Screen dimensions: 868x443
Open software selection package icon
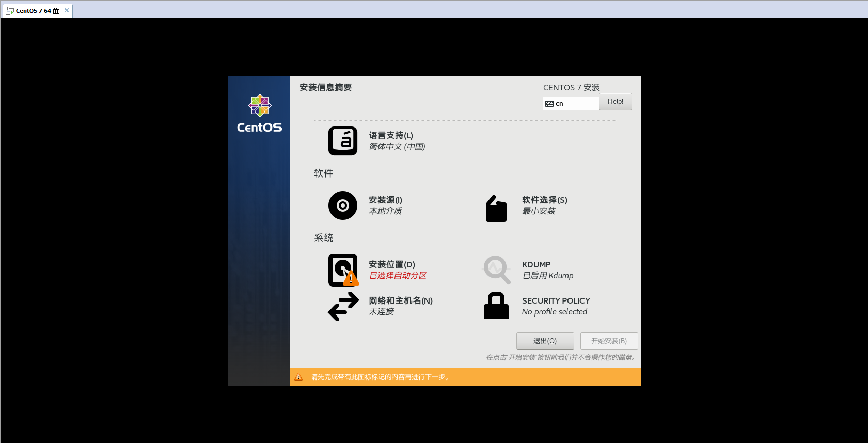click(496, 209)
